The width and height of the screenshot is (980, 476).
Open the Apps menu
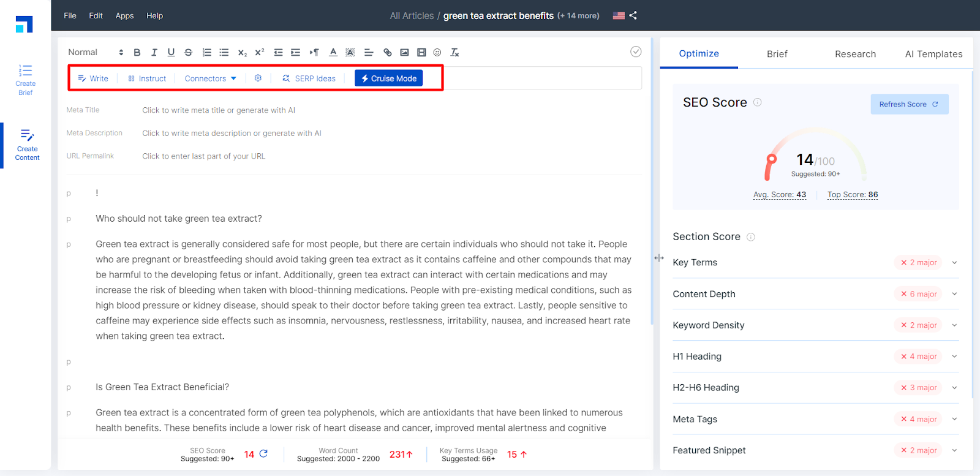(x=125, y=15)
